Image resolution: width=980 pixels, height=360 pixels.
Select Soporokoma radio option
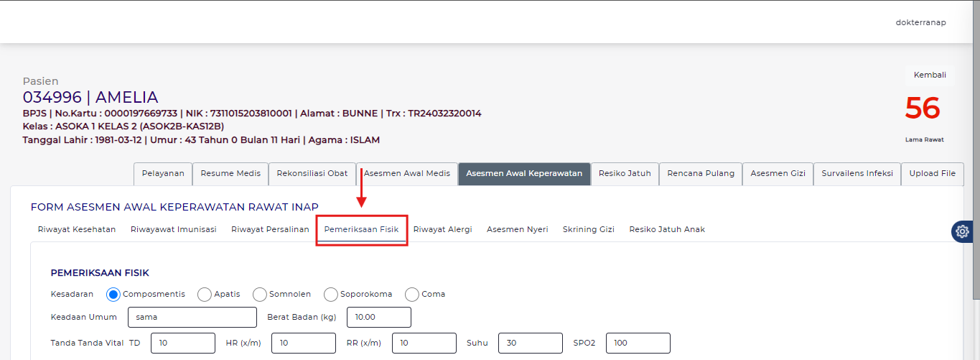[x=331, y=295]
